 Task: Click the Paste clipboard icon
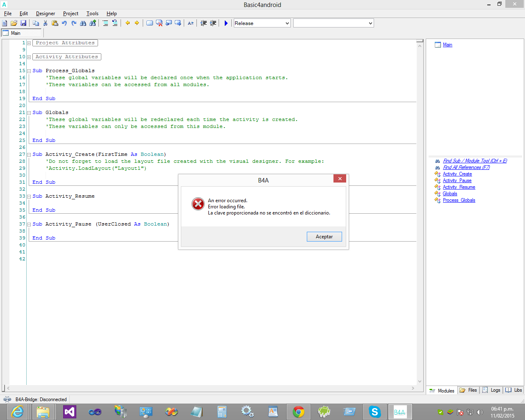coord(55,23)
